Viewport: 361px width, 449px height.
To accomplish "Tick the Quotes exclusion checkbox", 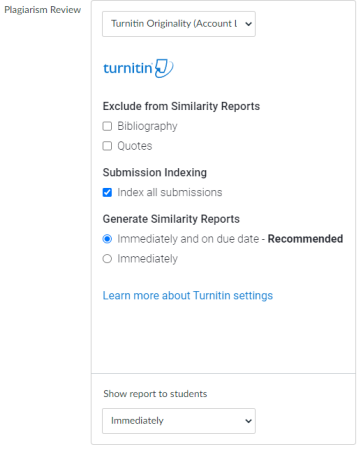I will [x=107, y=146].
